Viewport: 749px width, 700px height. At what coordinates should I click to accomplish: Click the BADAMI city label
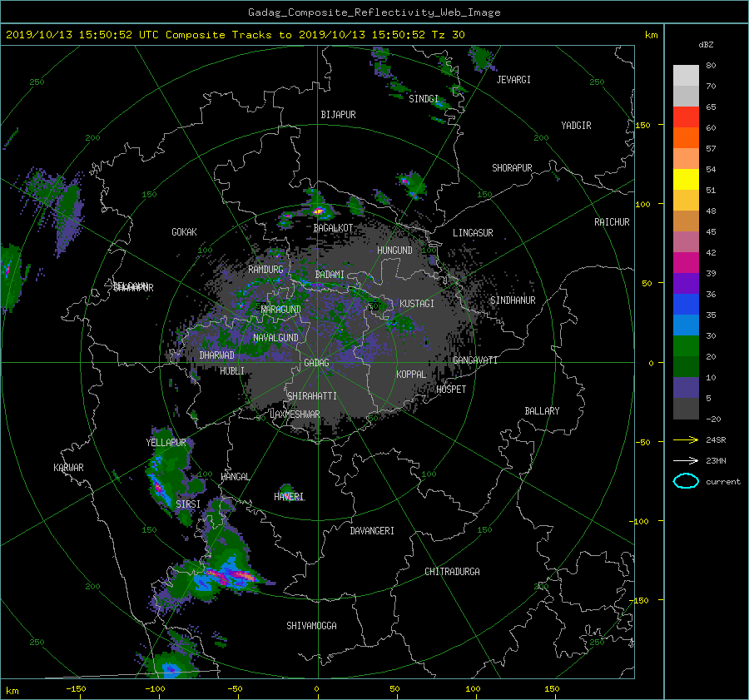[330, 275]
